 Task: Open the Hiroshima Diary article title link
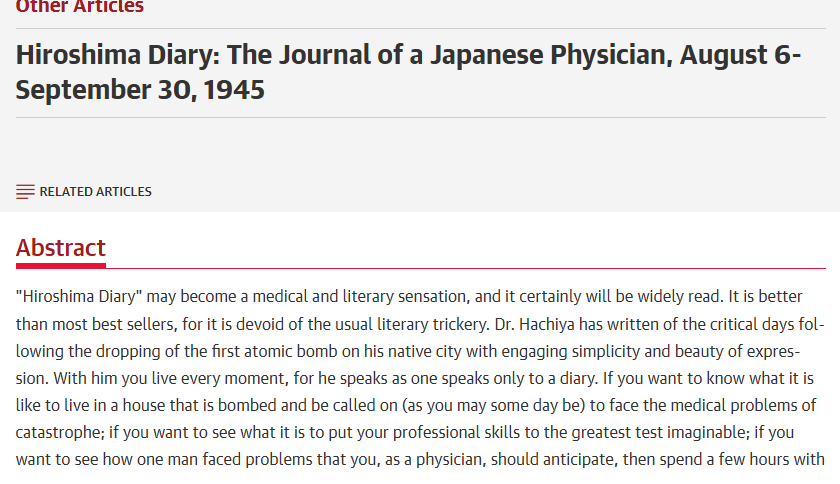pos(408,72)
